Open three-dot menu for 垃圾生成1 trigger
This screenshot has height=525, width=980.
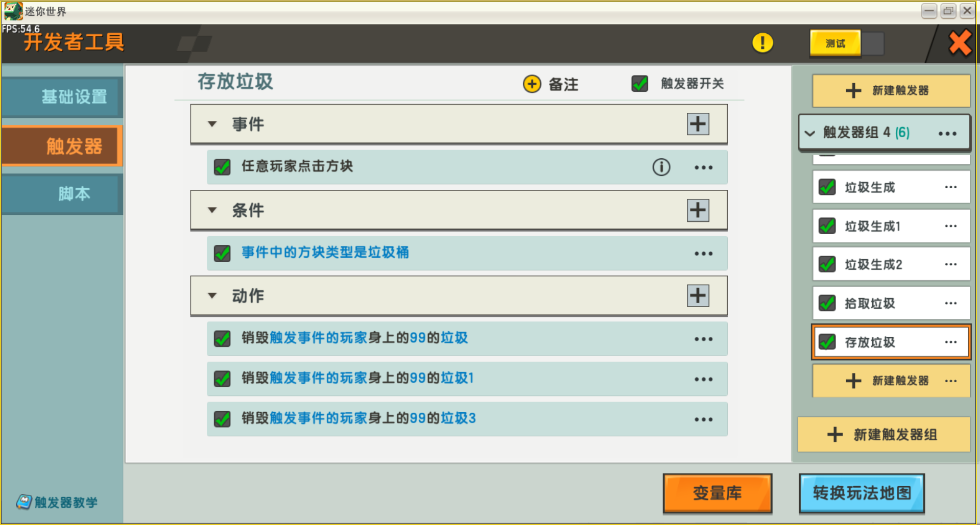pyautogui.click(x=950, y=226)
